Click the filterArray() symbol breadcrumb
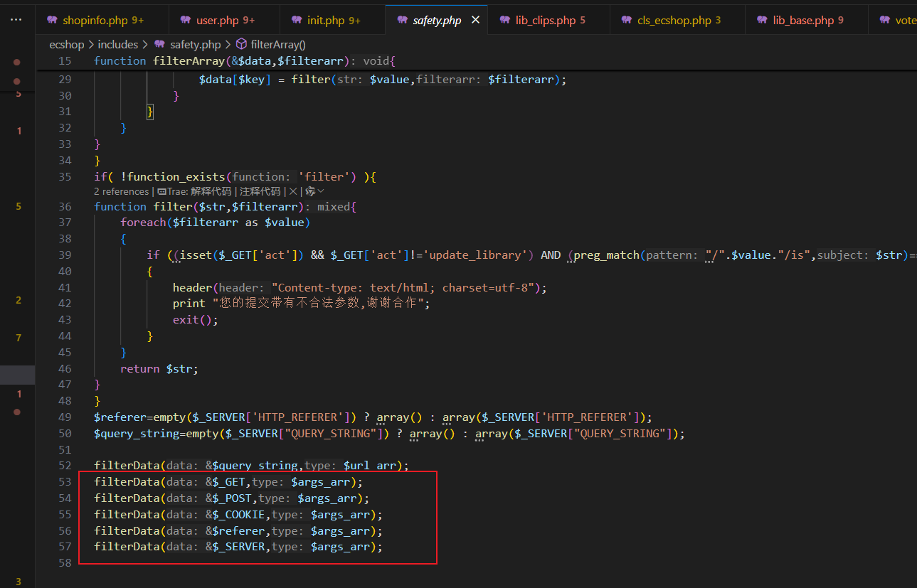Screen dimensions: 917x588 (277, 44)
